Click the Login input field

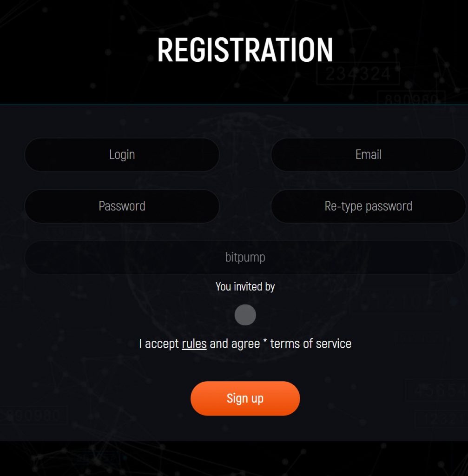click(x=122, y=155)
